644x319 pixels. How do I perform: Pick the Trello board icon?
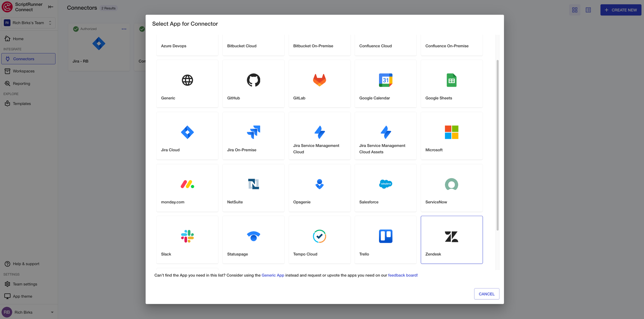[385, 236]
